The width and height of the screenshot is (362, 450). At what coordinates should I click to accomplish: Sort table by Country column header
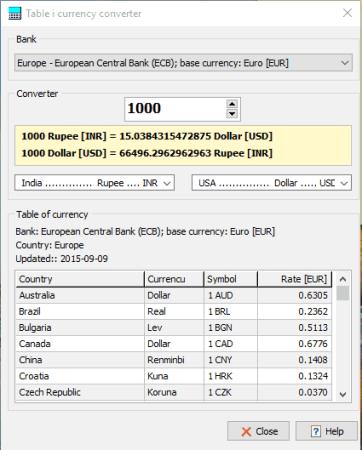click(x=80, y=279)
